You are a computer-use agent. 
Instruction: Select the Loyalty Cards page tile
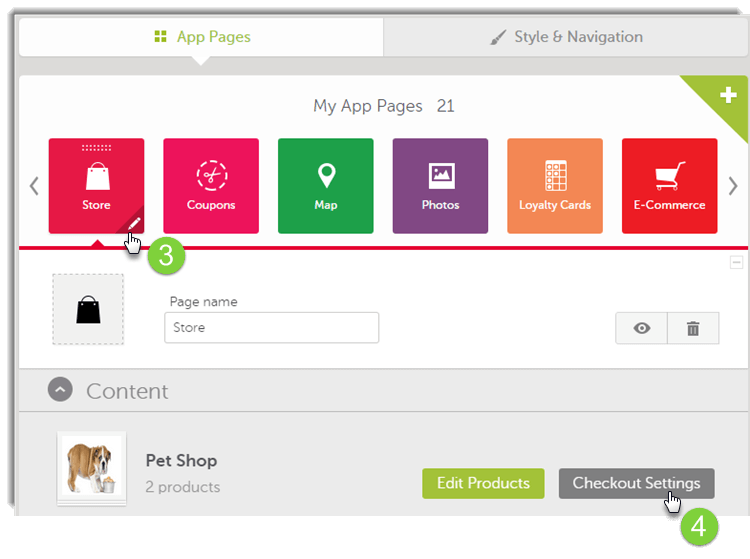pos(555,186)
